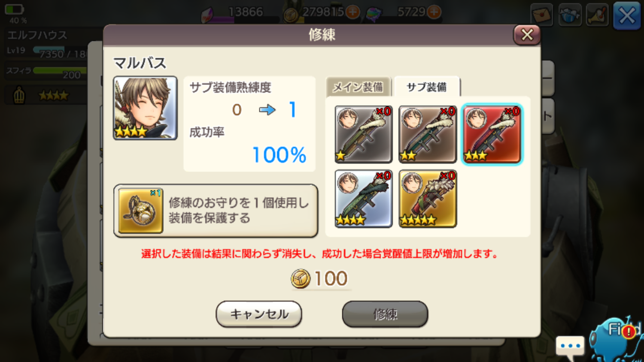Viewport: 644px width, 362px height.
Task: Open the blue creature icon in top bar
Action: pos(570,15)
